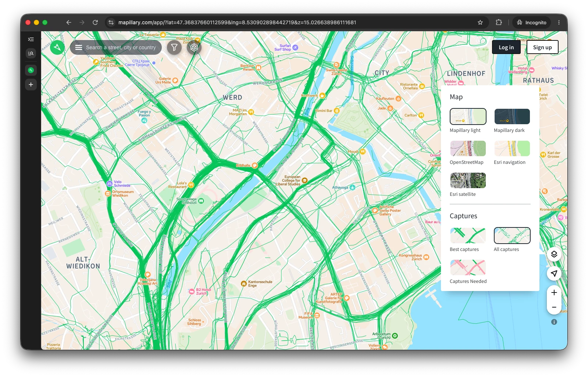
Task: Click the Kaufleuten marker icon
Action: (399, 98)
